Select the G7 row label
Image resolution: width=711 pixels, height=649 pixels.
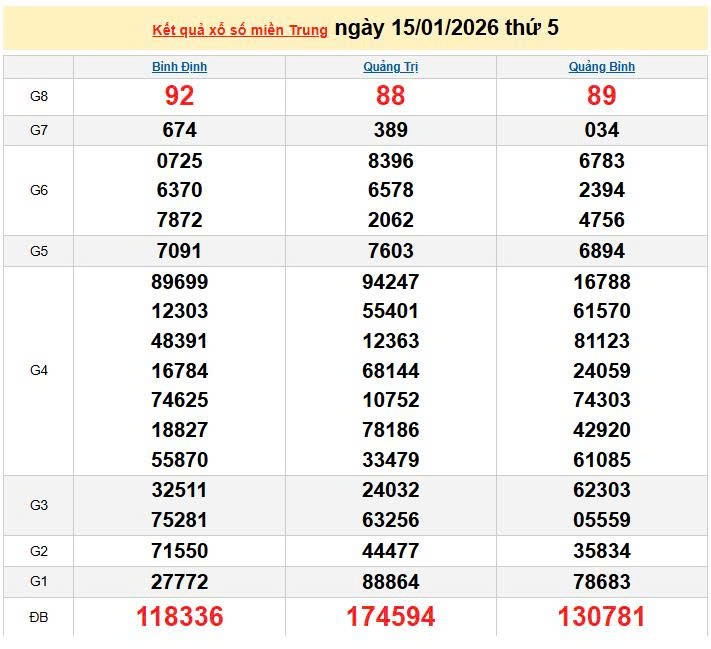coord(39,130)
